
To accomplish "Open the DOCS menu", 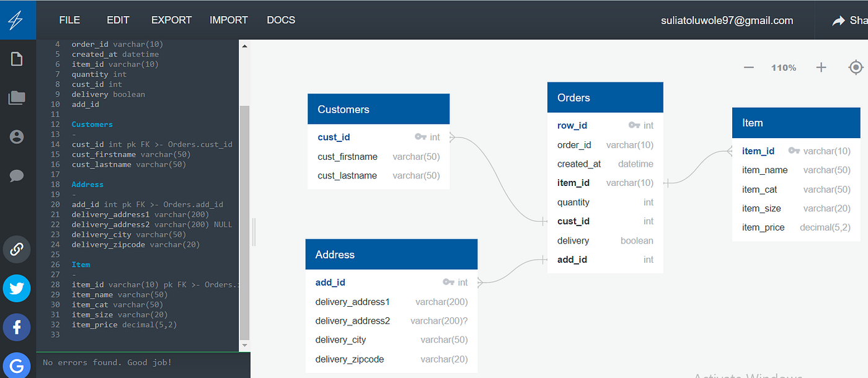I will coord(281,20).
